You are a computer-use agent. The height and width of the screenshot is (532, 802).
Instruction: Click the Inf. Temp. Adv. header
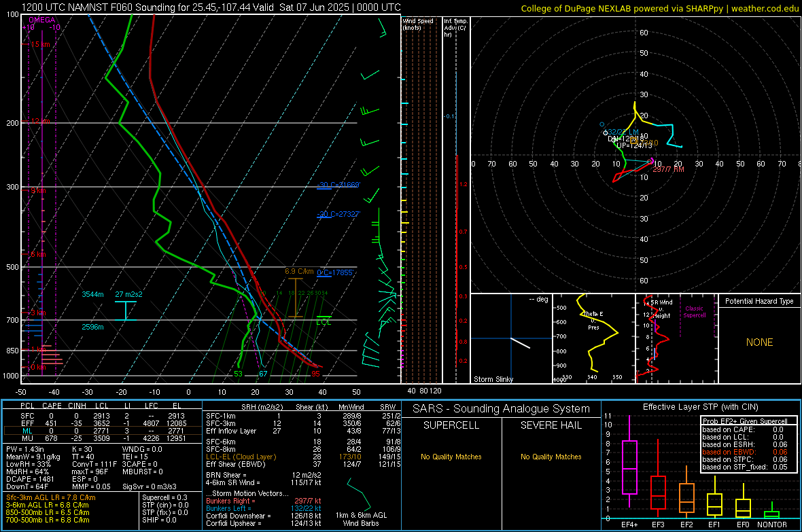(455, 28)
